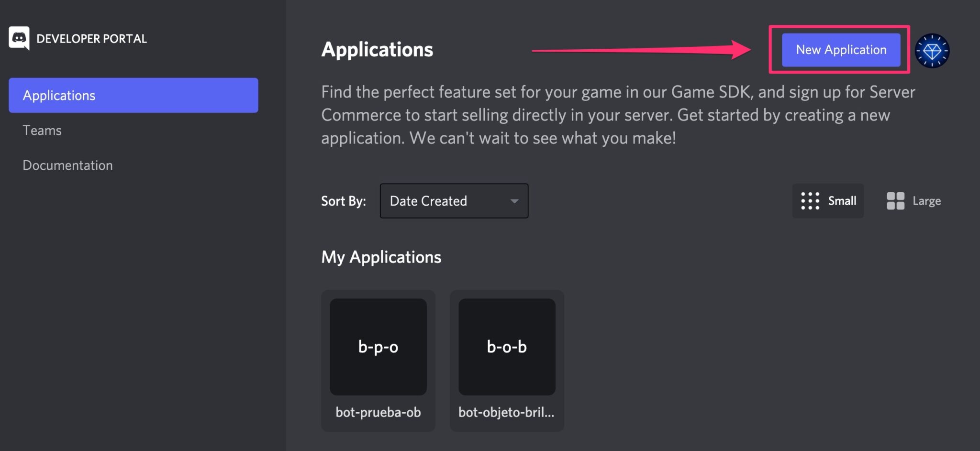Select Applications in the sidebar

click(133, 95)
